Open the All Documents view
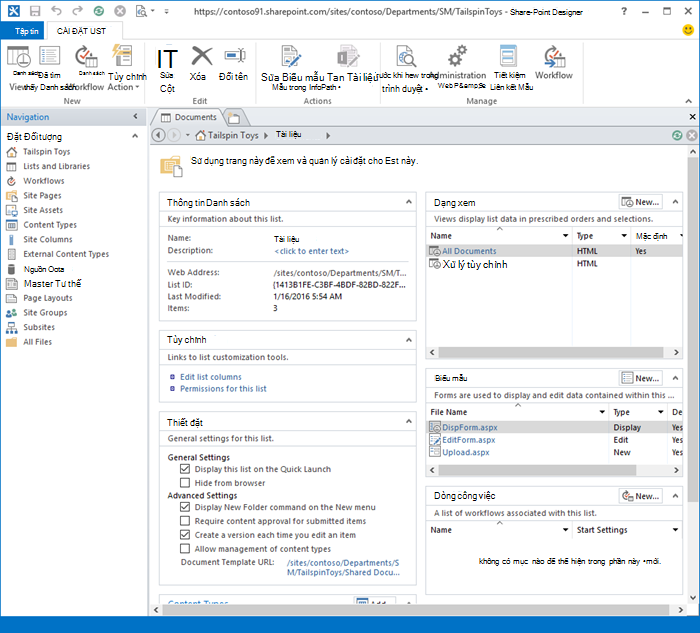 pyautogui.click(x=469, y=251)
